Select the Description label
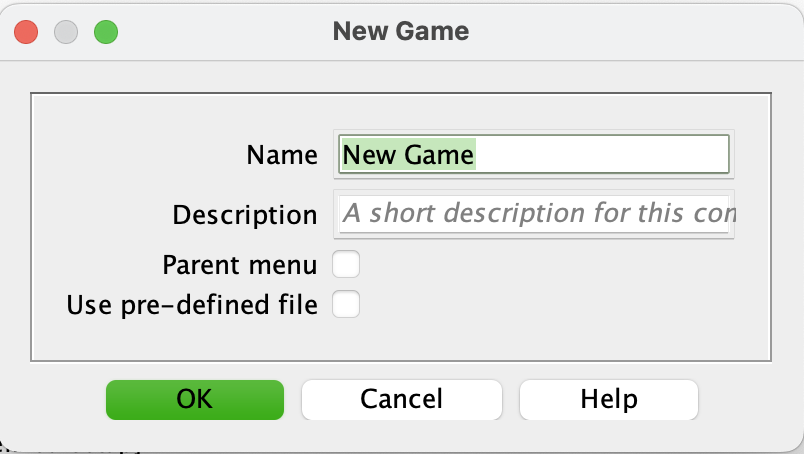This screenshot has width=804, height=454. tap(245, 215)
